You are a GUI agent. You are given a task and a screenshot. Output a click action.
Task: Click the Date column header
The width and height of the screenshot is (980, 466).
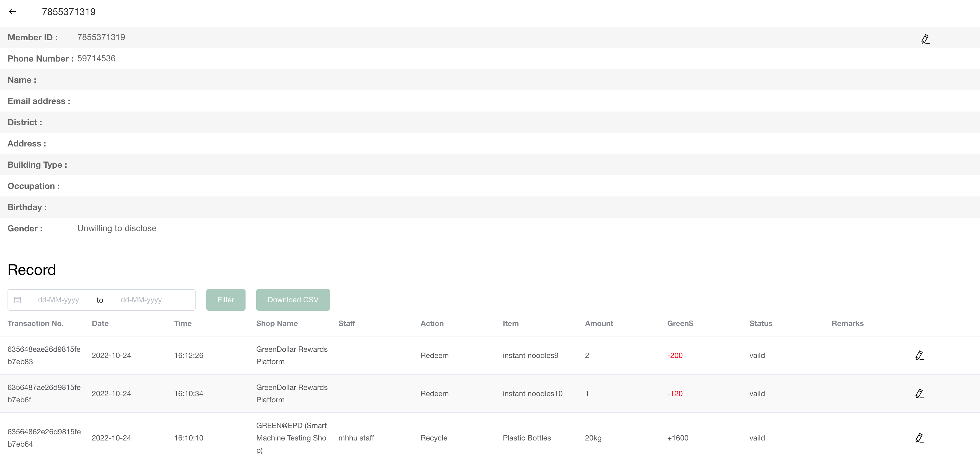(100, 323)
